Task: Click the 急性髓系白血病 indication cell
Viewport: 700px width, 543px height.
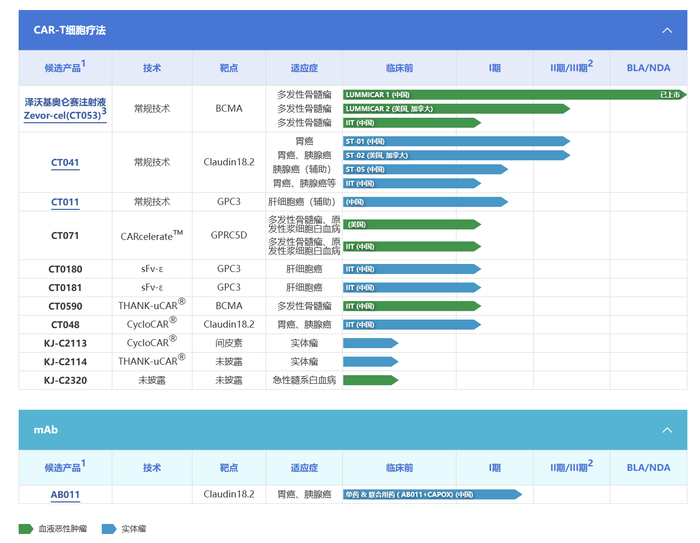Action: tap(304, 380)
